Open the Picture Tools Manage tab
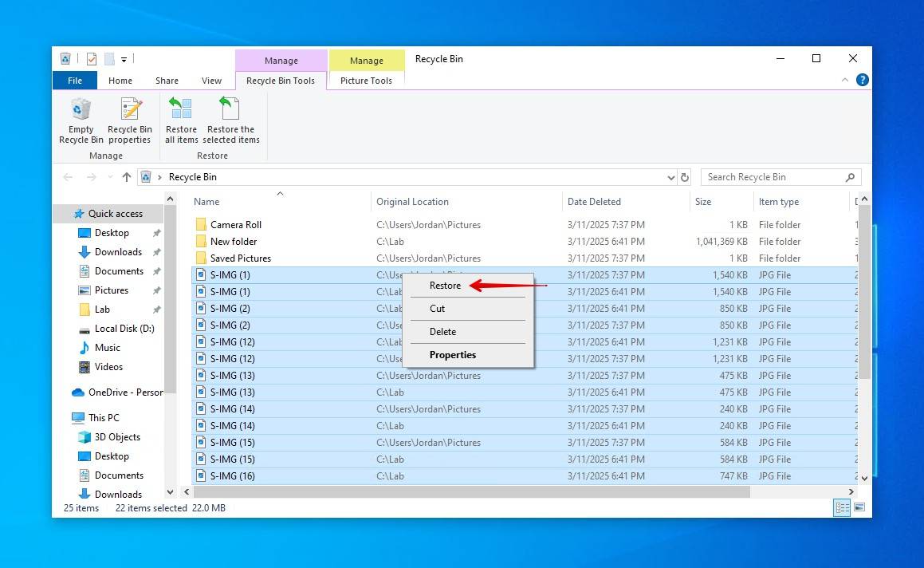The width and height of the screenshot is (924, 568). [365, 80]
